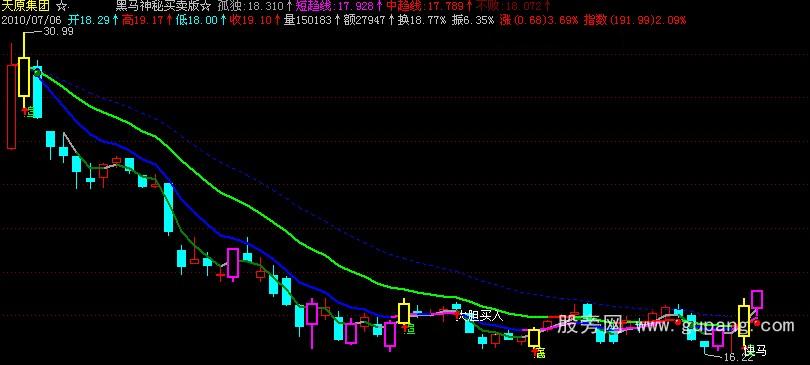Click the open price 开18.29
810x365 pixels.
click(x=89, y=21)
